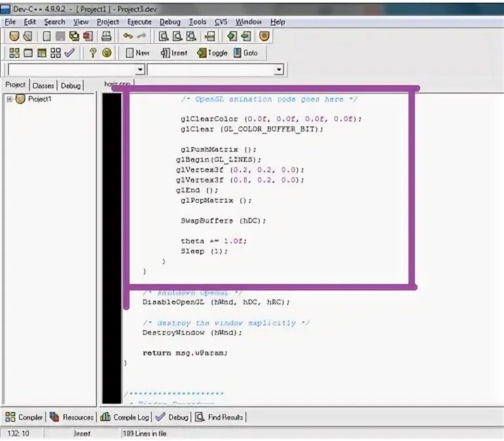Switch to the Classes sidebar tab
The width and height of the screenshot is (504, 441).
43,86
